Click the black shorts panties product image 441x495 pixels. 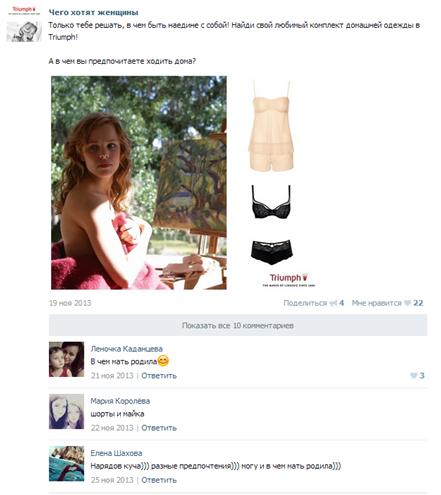272,252
